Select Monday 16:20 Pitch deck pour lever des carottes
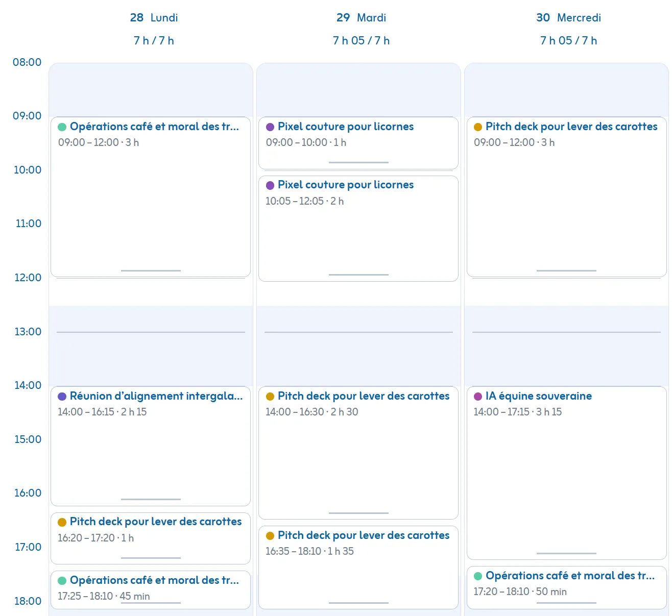 point(151,538)
